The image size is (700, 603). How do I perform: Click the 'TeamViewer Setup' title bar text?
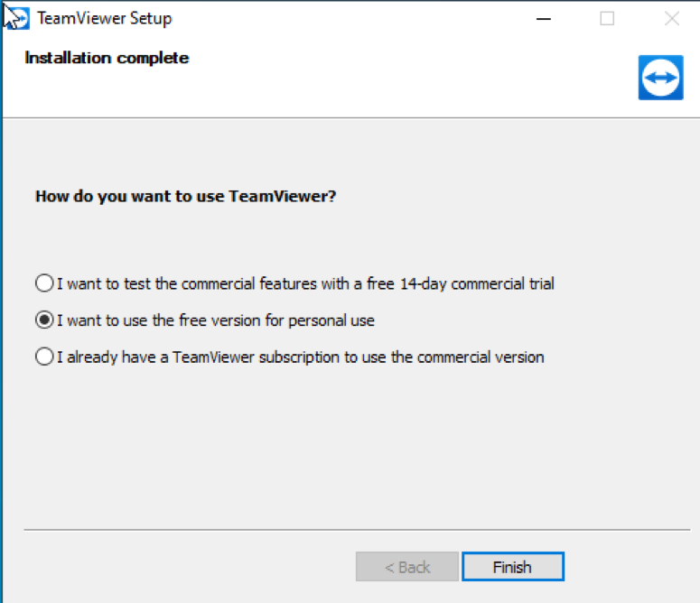pos(105,19)
